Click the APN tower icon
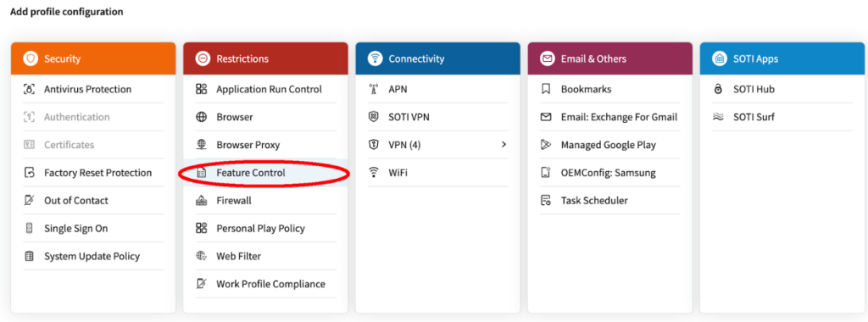This screenshot has height=322, width=868. [x=374, y=89]
